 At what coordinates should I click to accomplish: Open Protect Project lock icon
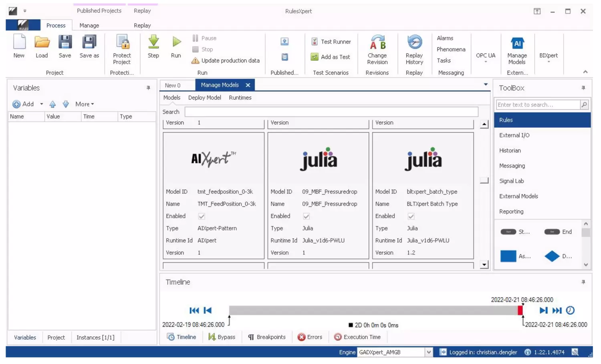122,42
